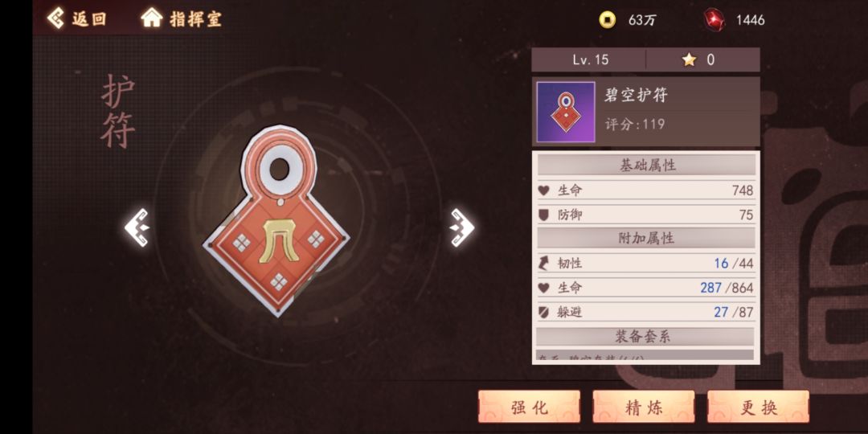Tap the 躲避 shield attribute icon
868x434 pixels.
click(543, 312)
